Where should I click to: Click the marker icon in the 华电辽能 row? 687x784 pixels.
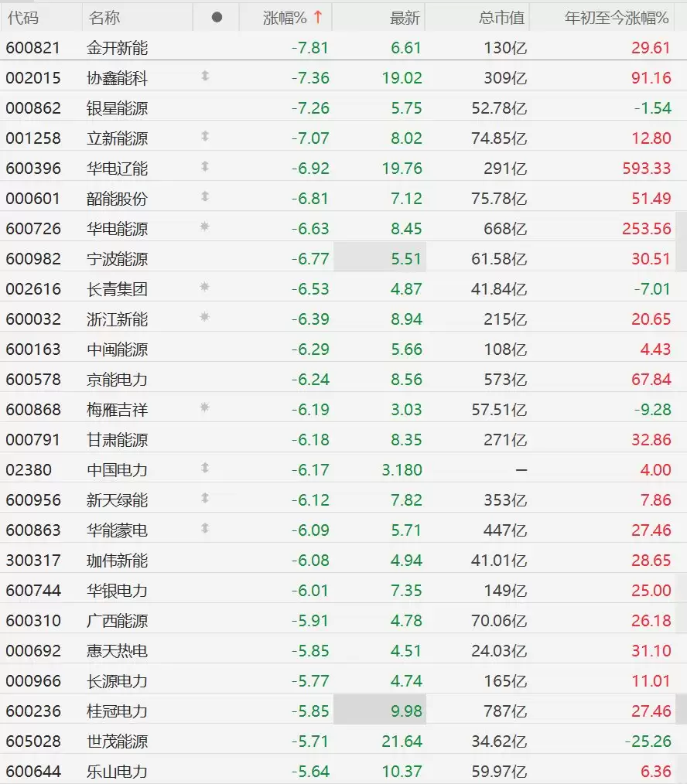tap(205, 166)
